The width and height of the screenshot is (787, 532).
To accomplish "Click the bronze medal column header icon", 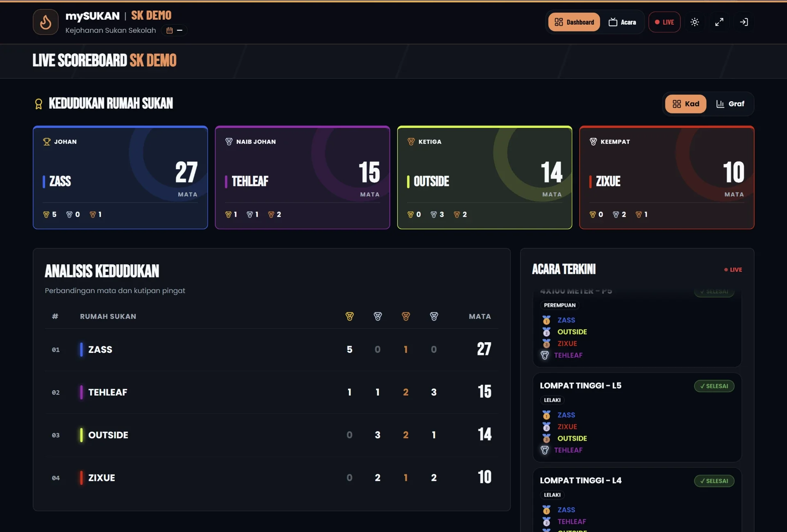I will (406, 316).
